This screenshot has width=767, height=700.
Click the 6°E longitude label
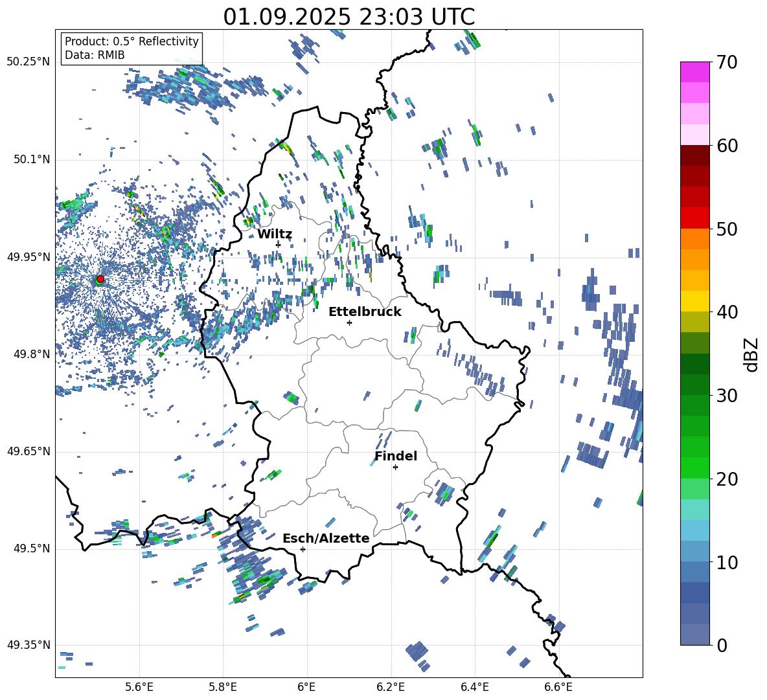[306, 687]
